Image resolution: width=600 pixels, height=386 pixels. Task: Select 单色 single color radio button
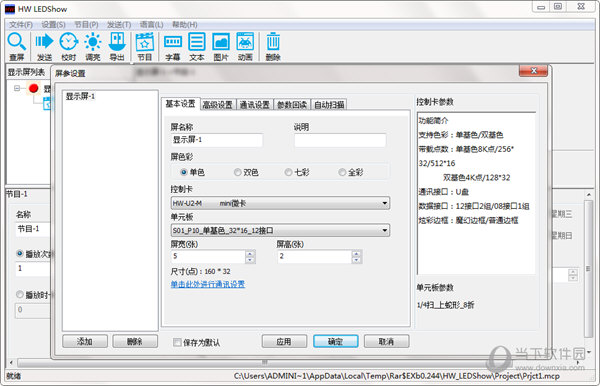184,172
